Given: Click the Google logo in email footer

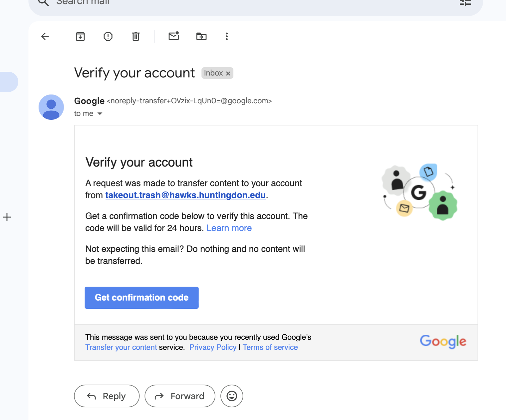Looking at the screenshot, I should click(x=443, y=341).
